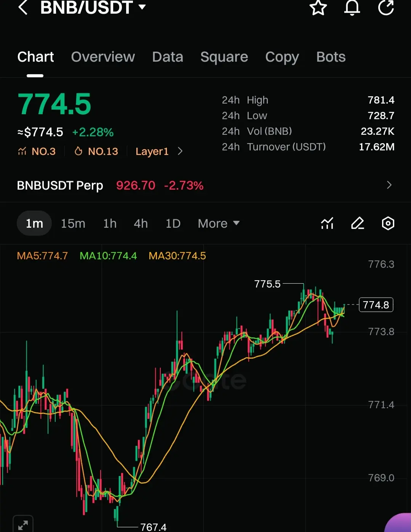Tap the perp price 926.70
Screen dimensions: 411x532
[x=136, y=185]
